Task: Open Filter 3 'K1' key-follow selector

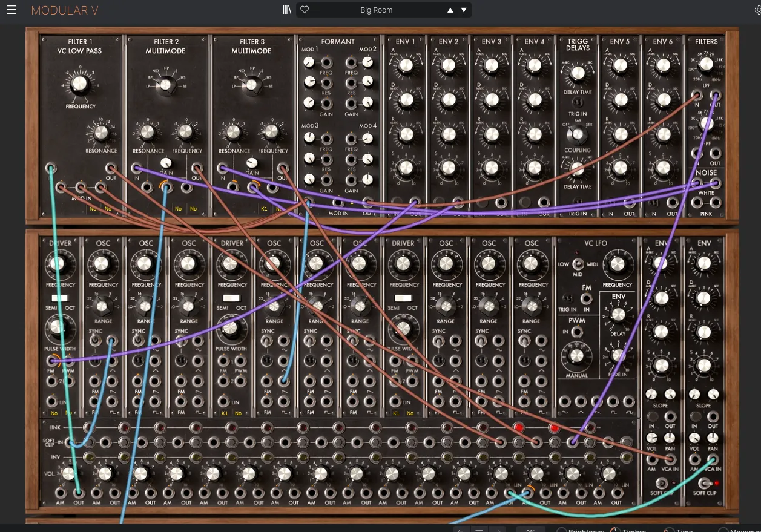Action: [x=264, y=209]
